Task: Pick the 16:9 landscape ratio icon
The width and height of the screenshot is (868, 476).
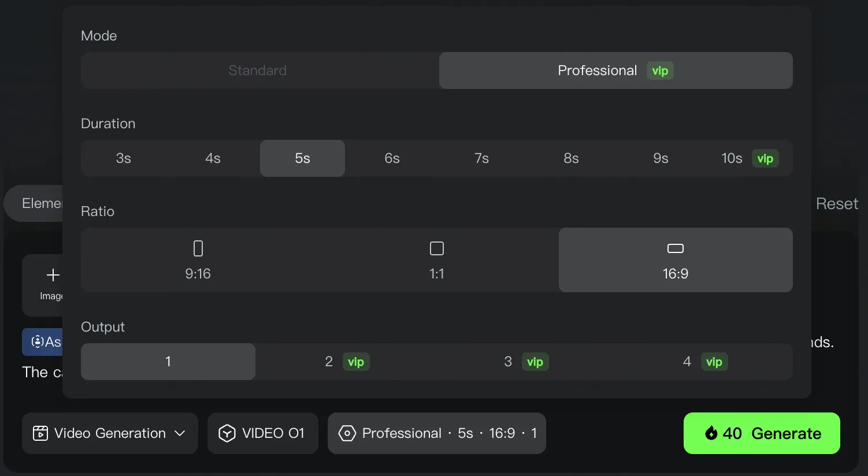Action: pyautogui.click(x=675, y=248)
